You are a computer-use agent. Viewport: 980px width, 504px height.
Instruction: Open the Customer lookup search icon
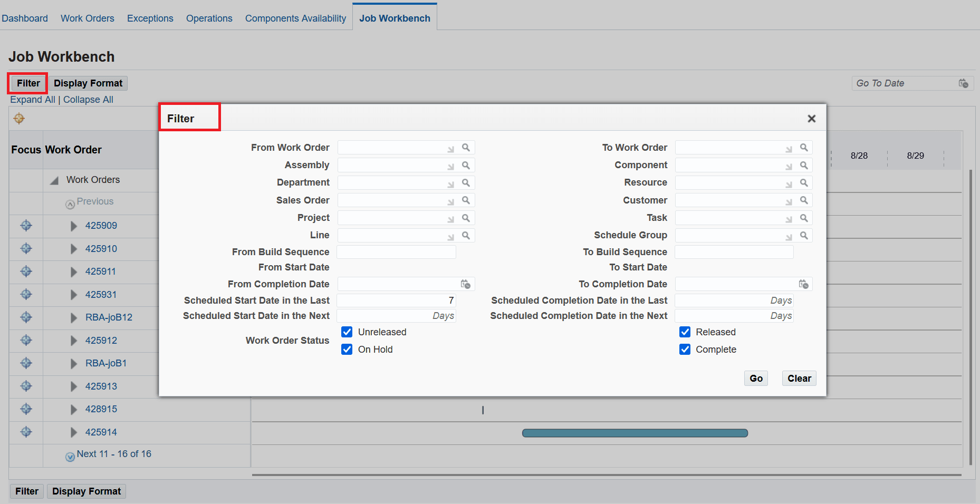click(x=804, y=200)
